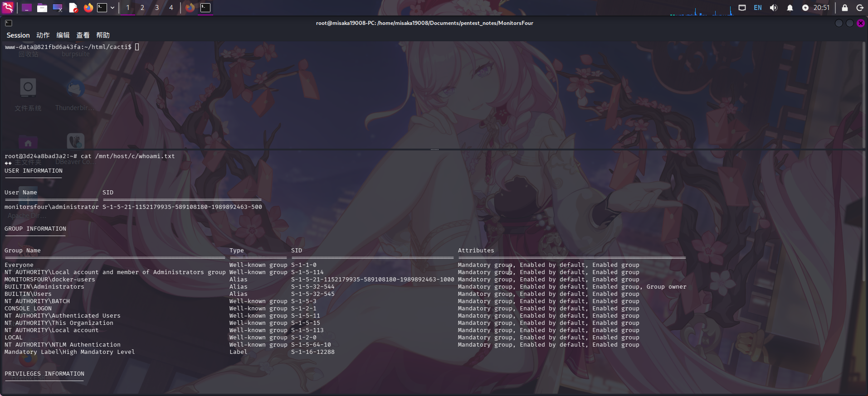Click the upper terminal pane scrollbar
This screenshot has height=396, width=868.
[x=864, y=95]
